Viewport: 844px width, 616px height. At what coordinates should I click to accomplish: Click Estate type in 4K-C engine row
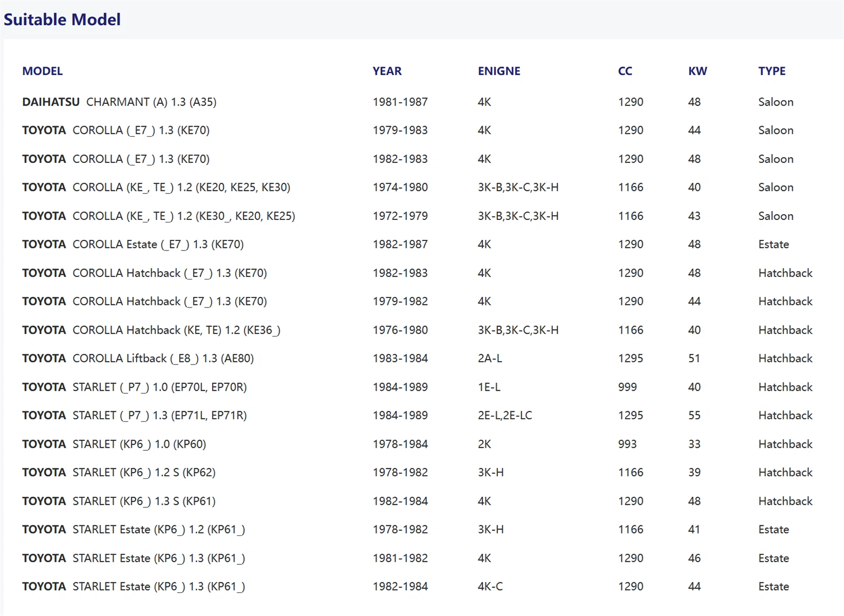coord(774,586)
